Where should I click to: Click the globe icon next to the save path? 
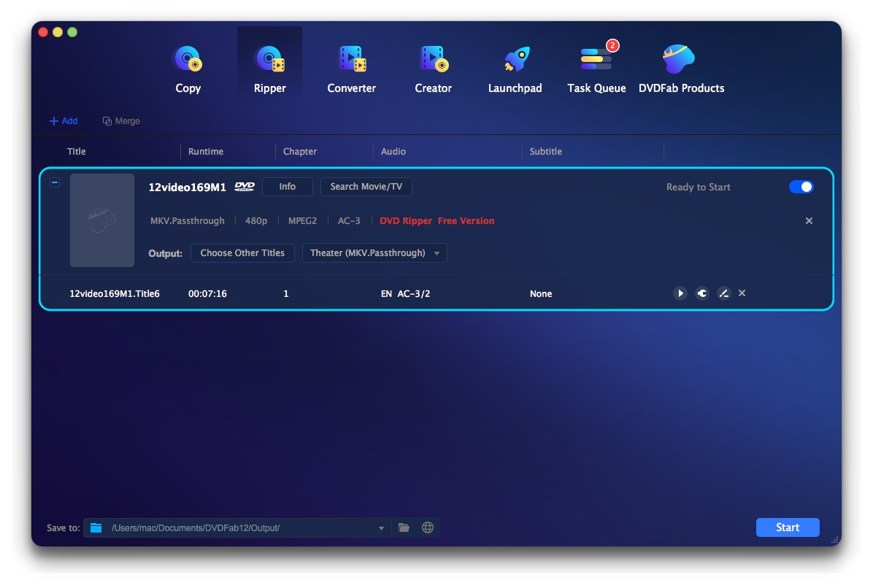(x=428, y=527)
